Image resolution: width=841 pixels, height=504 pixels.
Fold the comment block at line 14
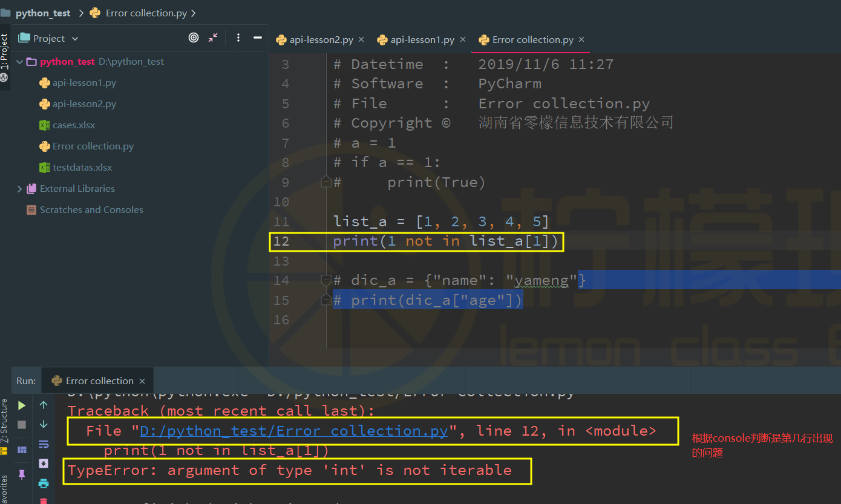coord(326,280)
